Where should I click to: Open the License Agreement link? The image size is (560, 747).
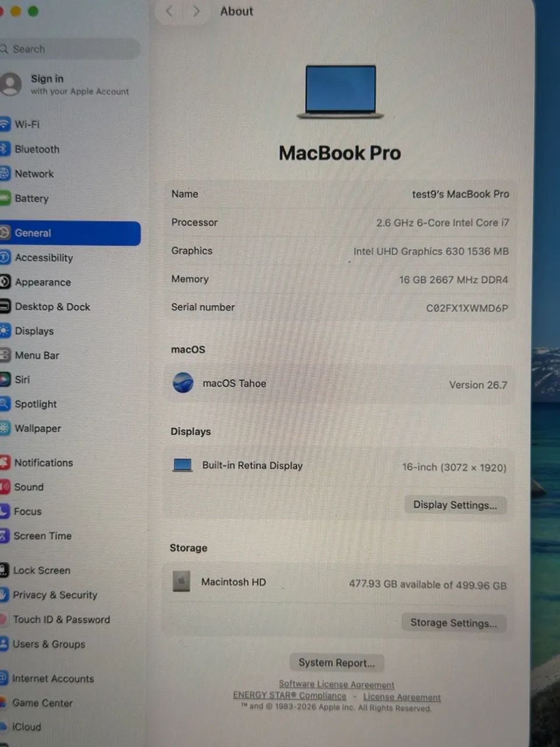(x=402, y=697)
